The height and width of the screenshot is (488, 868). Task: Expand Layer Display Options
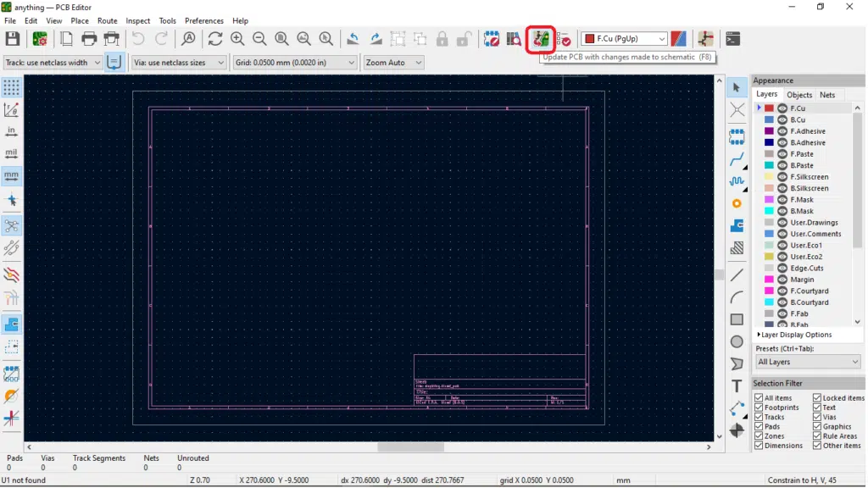pyautogui.click(x=794, y=335)
